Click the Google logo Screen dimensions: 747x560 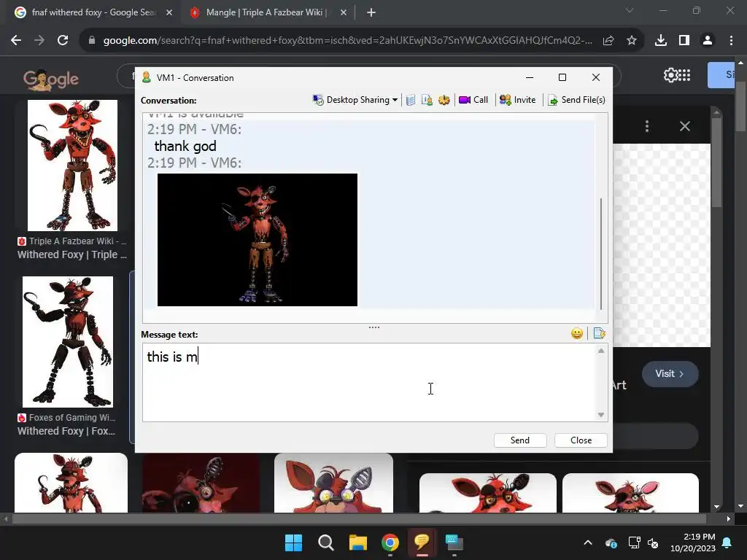click(x=51, y=79)
